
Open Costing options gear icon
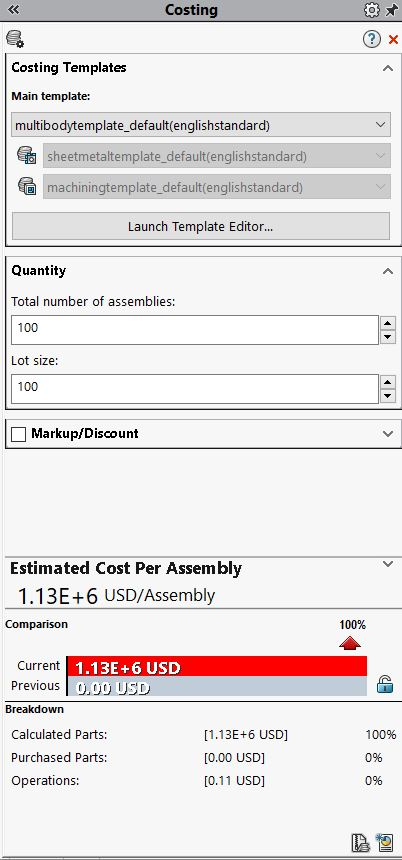[x=371, y=10]
